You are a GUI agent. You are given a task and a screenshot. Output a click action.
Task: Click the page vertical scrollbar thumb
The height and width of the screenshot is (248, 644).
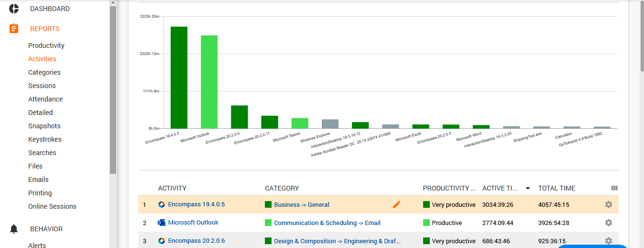coord(642,37)
